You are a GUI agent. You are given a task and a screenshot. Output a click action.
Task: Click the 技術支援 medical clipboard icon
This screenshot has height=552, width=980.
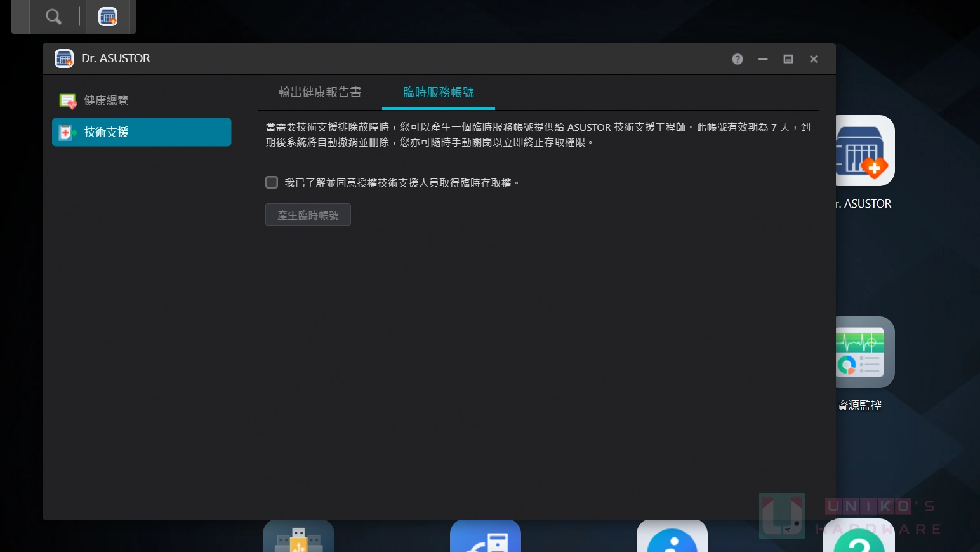pos(67,133)
